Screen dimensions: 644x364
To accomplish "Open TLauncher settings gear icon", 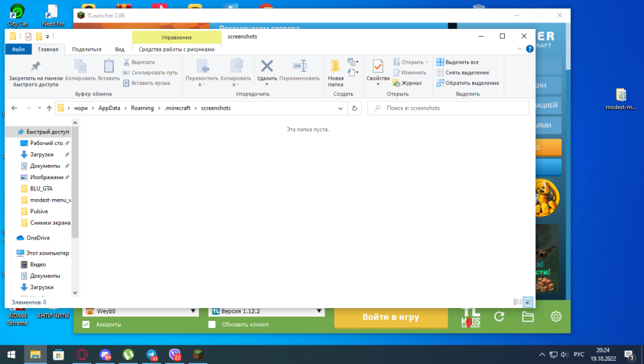I will (x=556, y=316).
